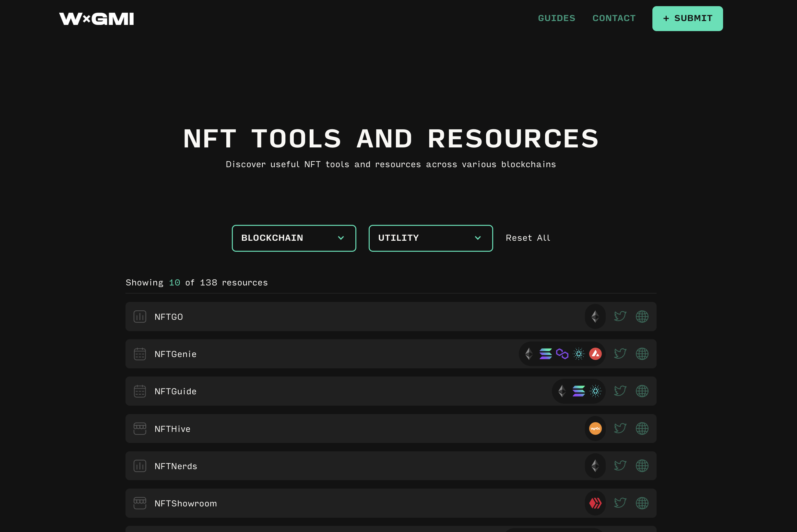Screen dimensions: 797x532
Task: Open NFTHive Twitter link
Action: pos(620,429)
